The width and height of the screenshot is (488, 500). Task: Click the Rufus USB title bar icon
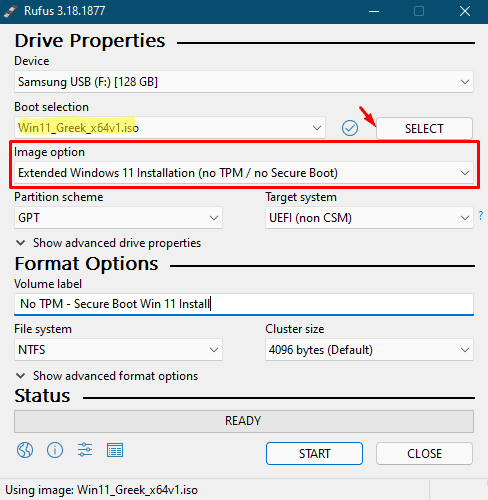coord(11,11)
